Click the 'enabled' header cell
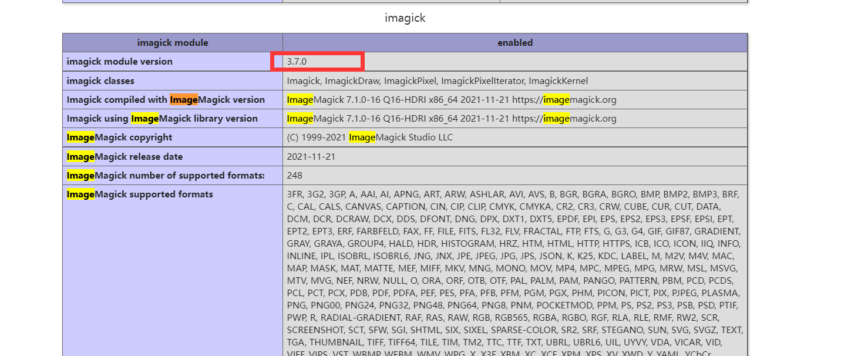 click(x=515, y=43)
